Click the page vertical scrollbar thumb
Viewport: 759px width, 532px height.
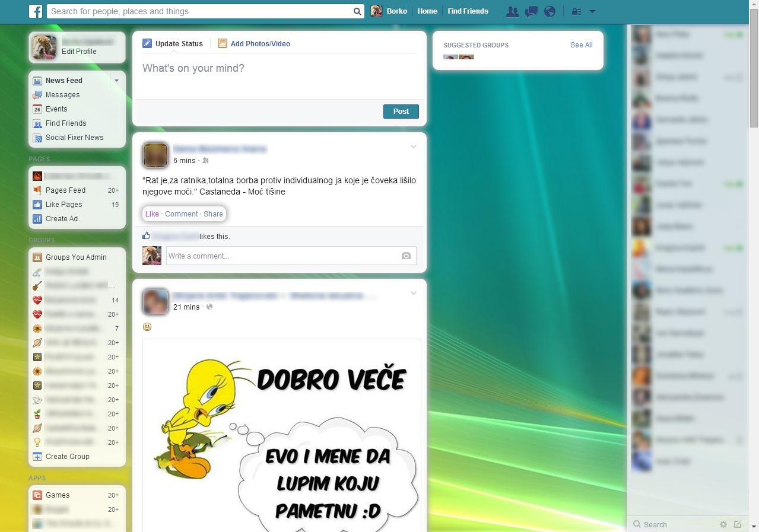point(754,69)
